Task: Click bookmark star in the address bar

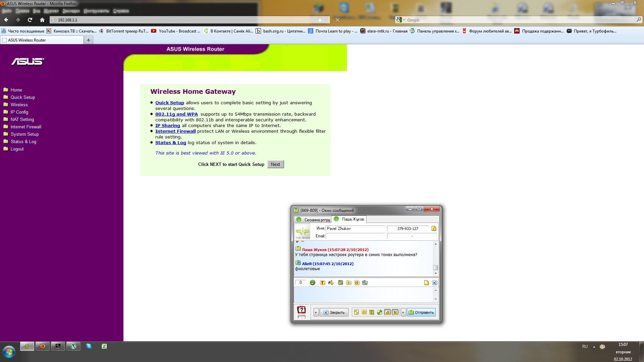Action: pos(320,20)
